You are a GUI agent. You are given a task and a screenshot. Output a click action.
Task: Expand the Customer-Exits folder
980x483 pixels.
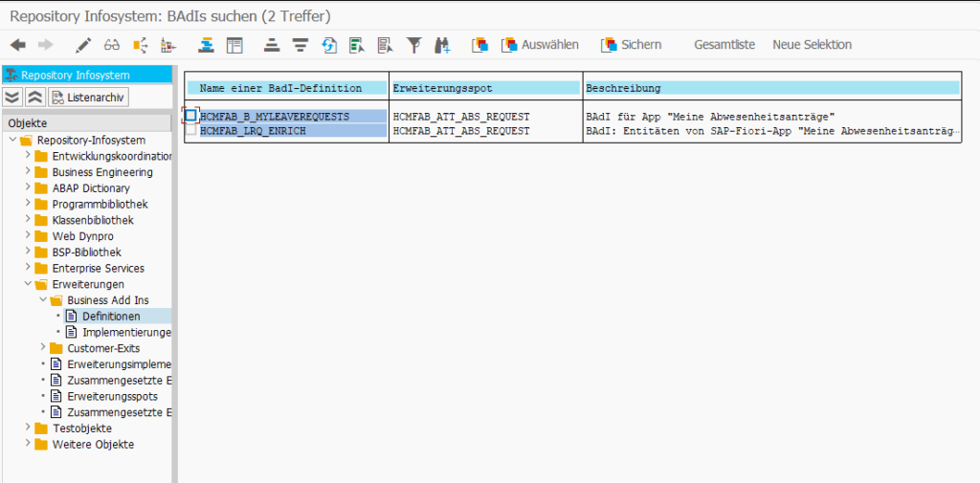43,348
